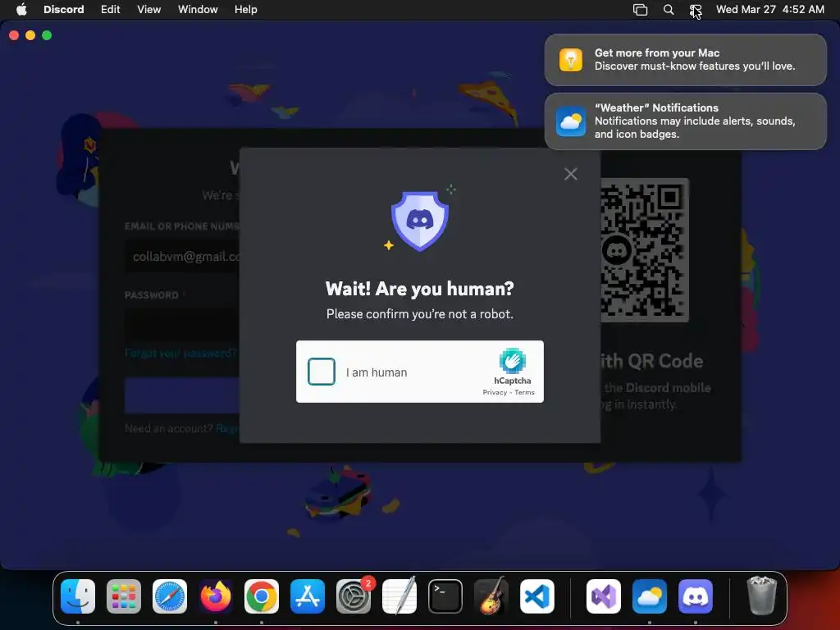Open TextEdit from the Dock
The width and height of the screenshot is (840, 630).
(x=399, y=596)
